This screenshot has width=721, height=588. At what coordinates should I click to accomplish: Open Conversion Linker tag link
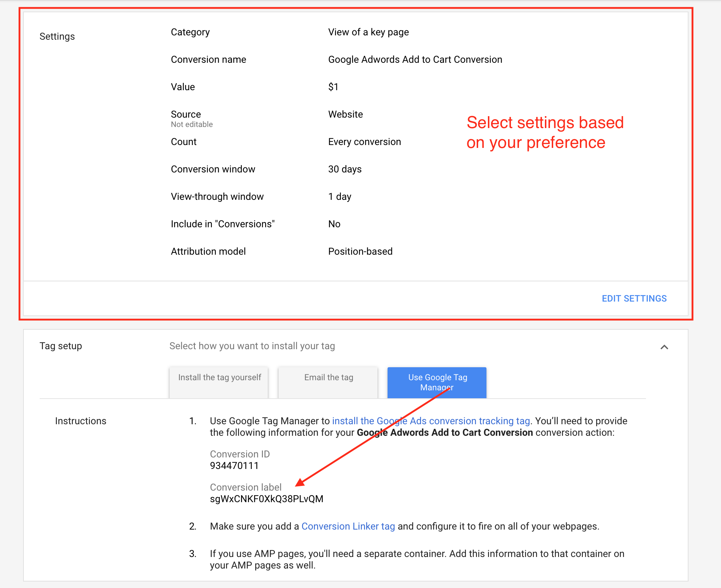point(348,526)
